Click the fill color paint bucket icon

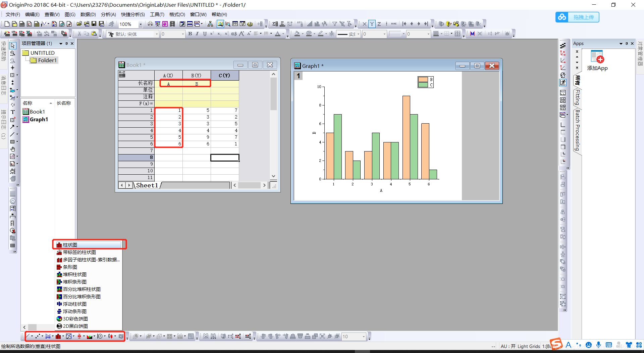point(297,34)
